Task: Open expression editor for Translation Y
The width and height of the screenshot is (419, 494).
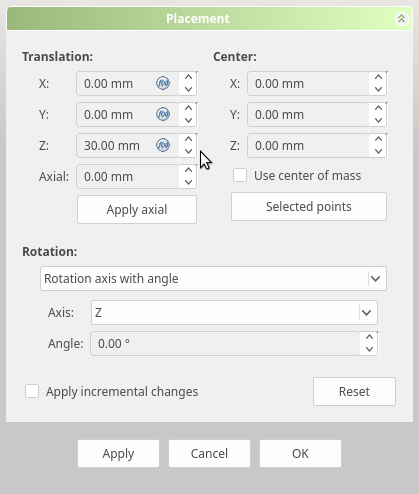Action: [x=163, y=114]
